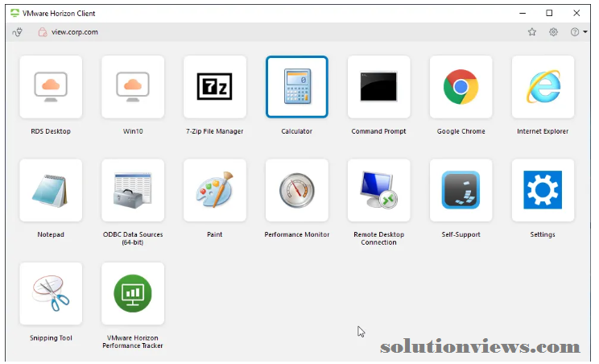Click the Paint label text

pos(215,234)
